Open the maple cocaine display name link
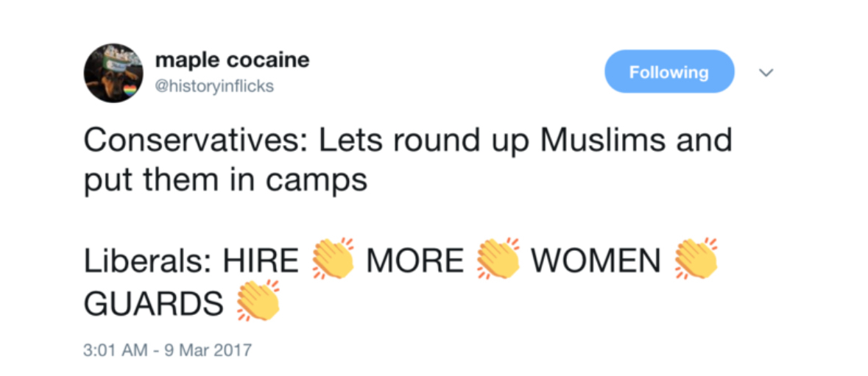The width and height of the screenshot is (868, 376). (x=233, y=60)
